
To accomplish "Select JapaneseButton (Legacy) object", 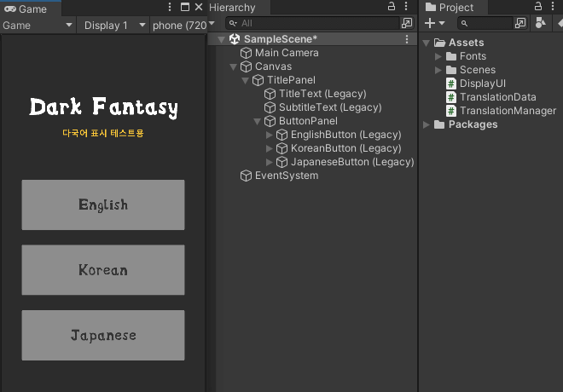I will (x=352, y=162).
